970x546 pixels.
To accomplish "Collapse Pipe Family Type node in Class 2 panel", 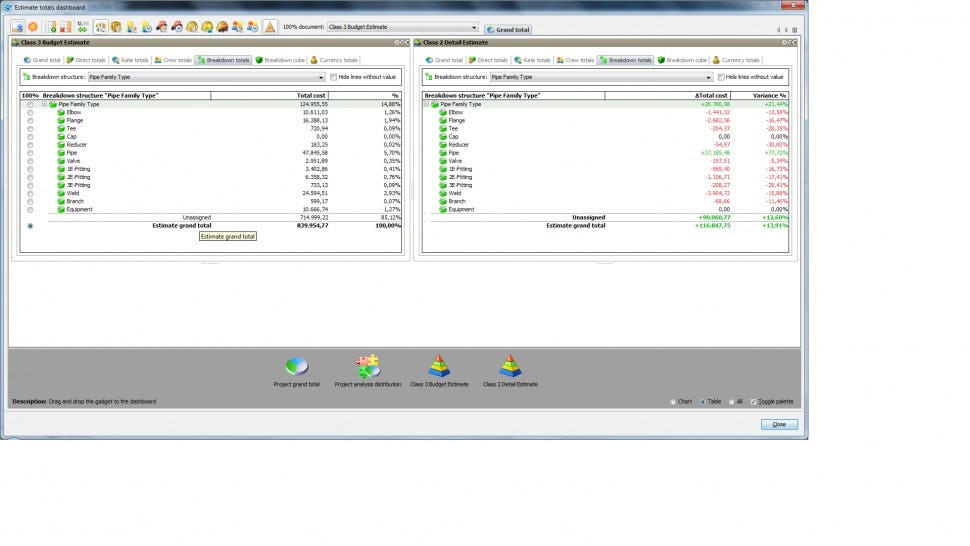I will tap(426, 105).
